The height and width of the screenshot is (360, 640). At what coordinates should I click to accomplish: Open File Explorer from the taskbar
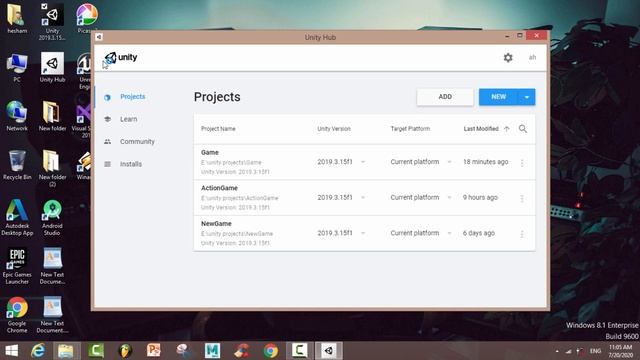tap(65, 351)
